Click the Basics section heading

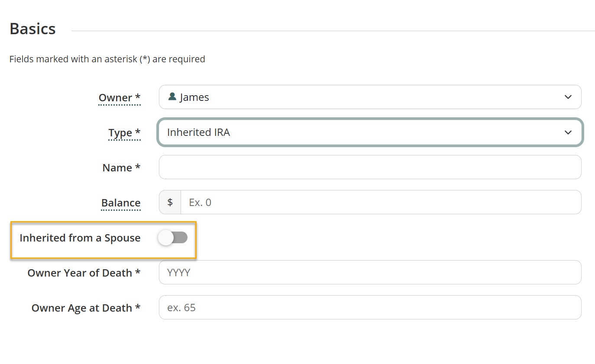coord(32,29)
